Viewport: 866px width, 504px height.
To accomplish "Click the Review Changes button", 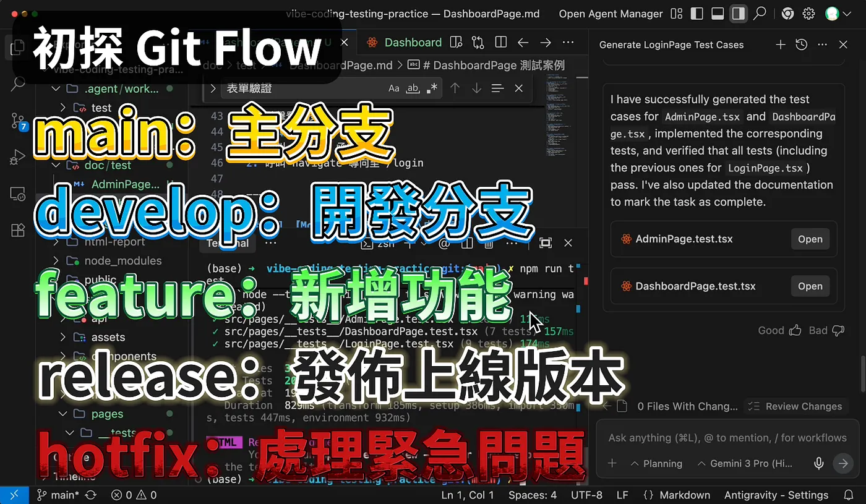I will click(795, 406).
